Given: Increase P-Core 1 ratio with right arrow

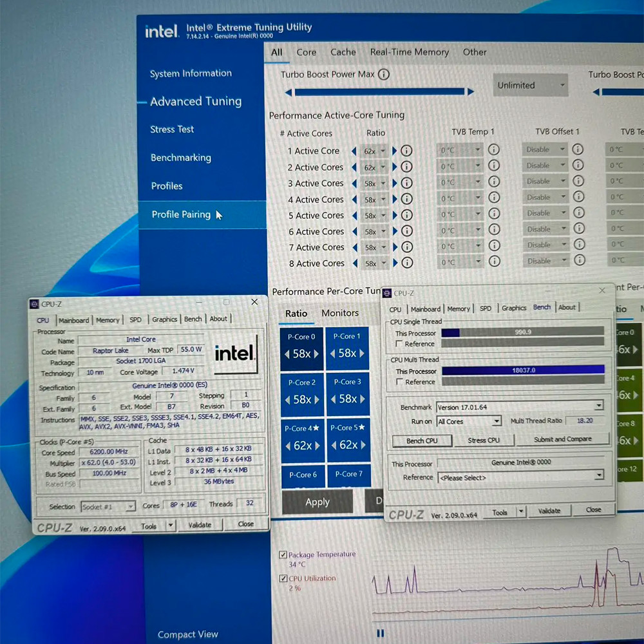Looking at the screenshot, I should [x=362, y=353].
